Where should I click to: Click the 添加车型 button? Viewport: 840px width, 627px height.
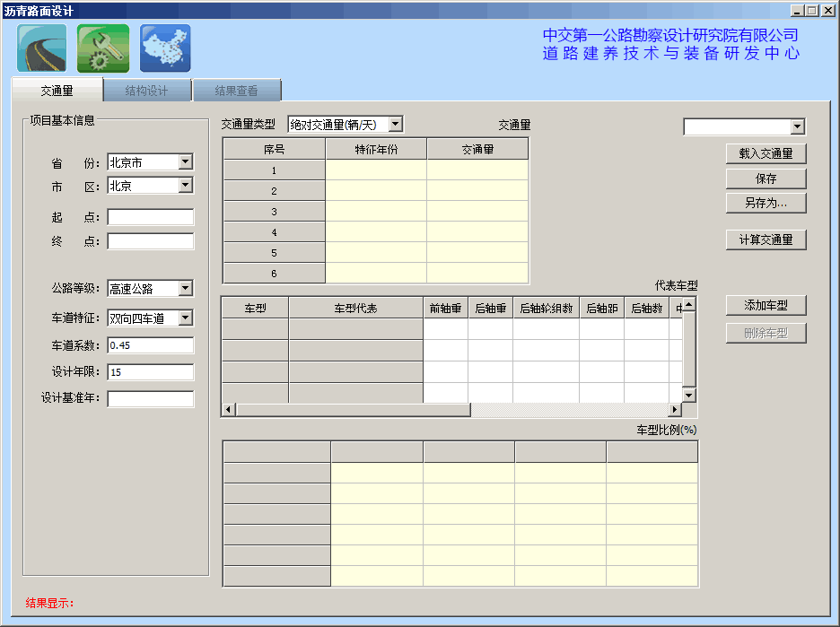coord(766,306)
